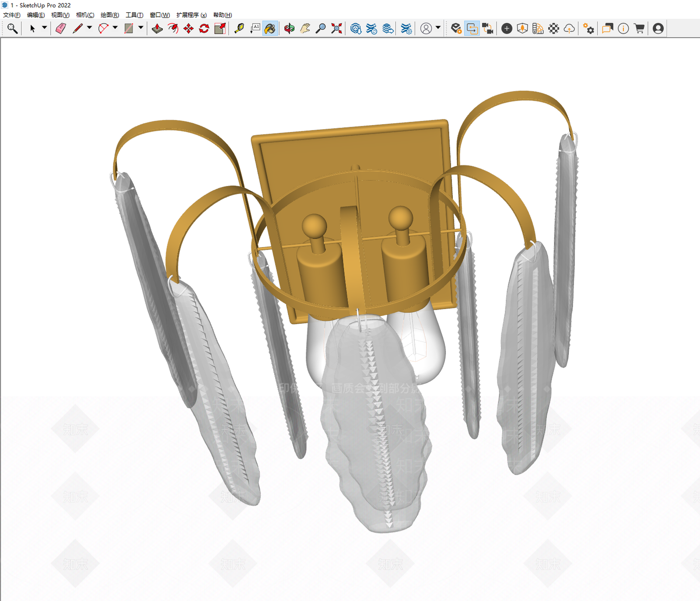Click the black plus circle icon
Screen dimensions: 700x601
[x=507, y=28]
